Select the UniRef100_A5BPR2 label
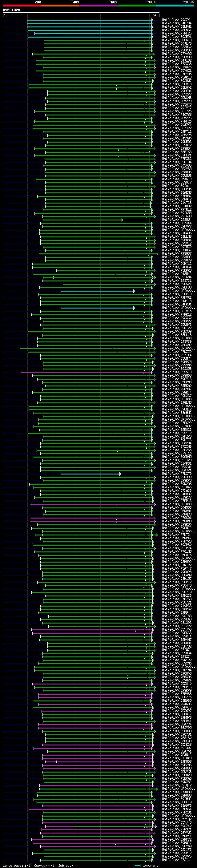197x868 pixels. [x=177, y=321]
